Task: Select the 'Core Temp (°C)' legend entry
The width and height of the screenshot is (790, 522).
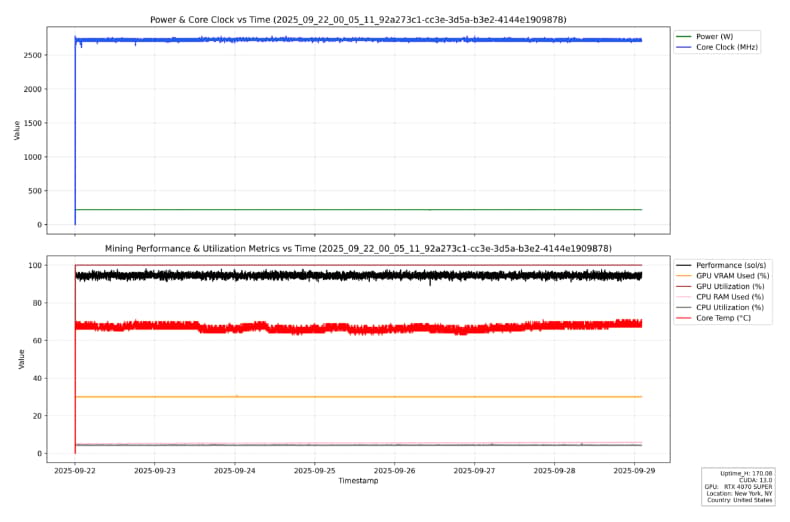Action: [713, 318]
